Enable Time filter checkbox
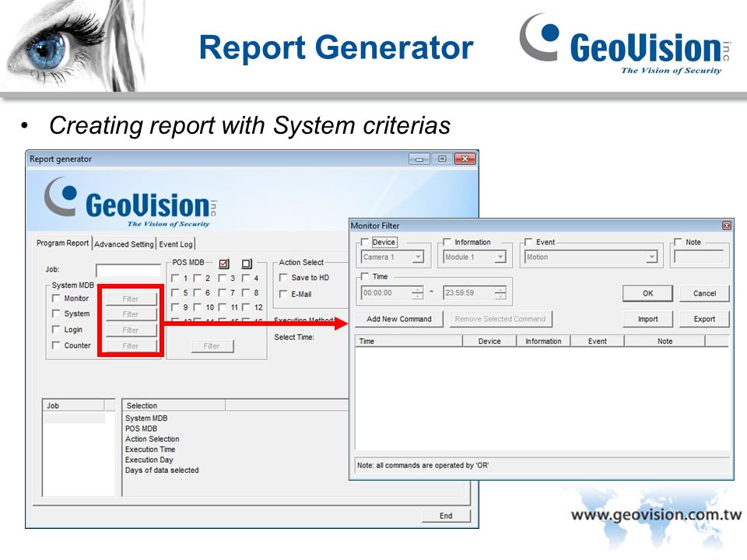The height and width of the screenshot is (560, 747). [364, 276]
